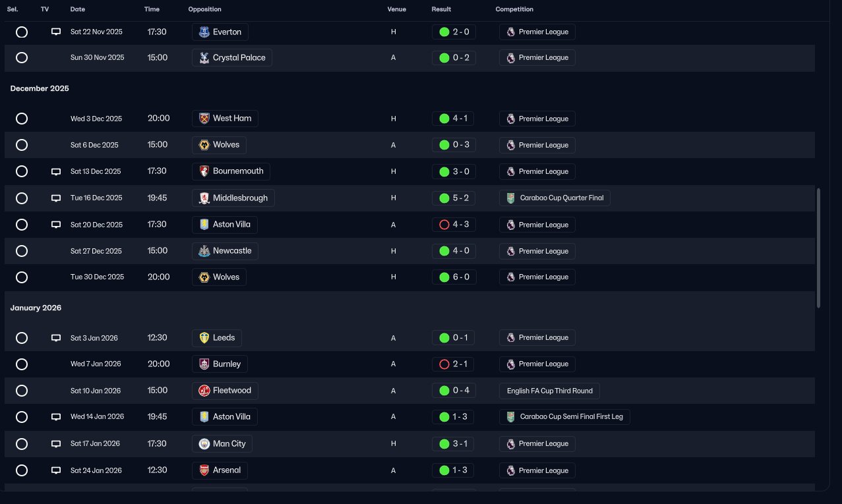Sort fixtures by the Opposition column header
The image size is (842, 504).
[204, 9]
